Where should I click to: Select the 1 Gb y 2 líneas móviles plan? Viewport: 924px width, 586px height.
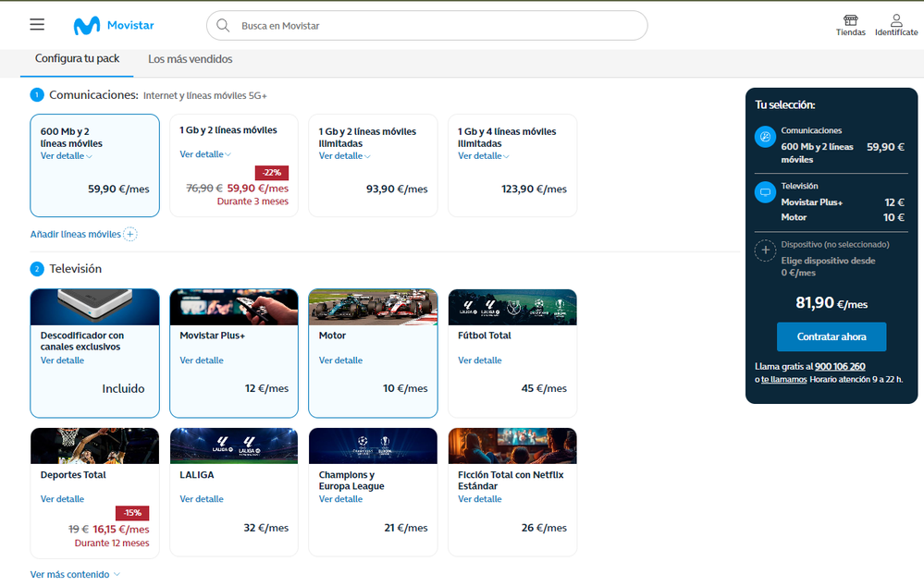[233, 165]
